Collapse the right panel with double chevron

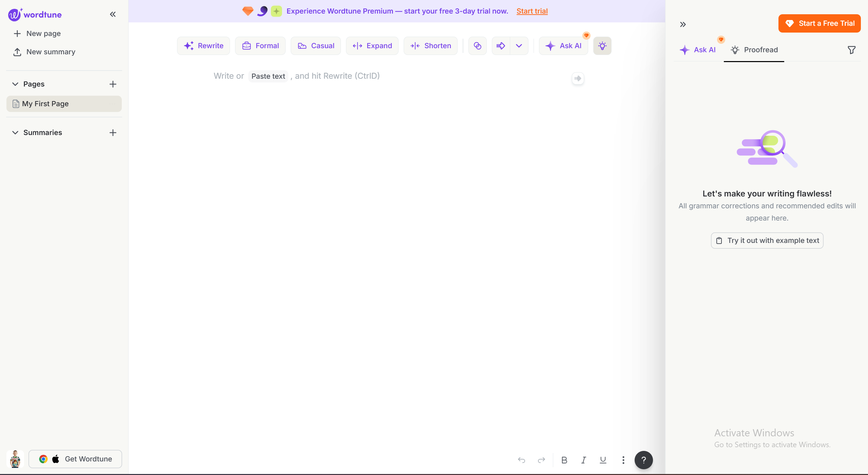coord(683,24)
